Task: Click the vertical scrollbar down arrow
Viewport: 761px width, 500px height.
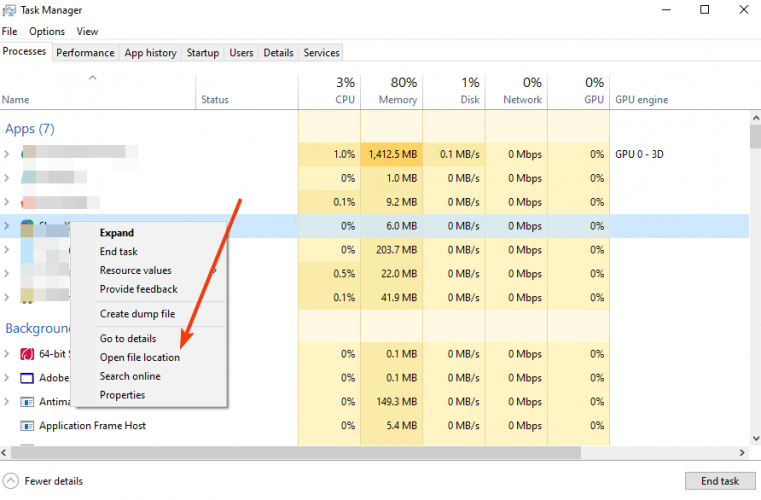Action: (756, 438)
